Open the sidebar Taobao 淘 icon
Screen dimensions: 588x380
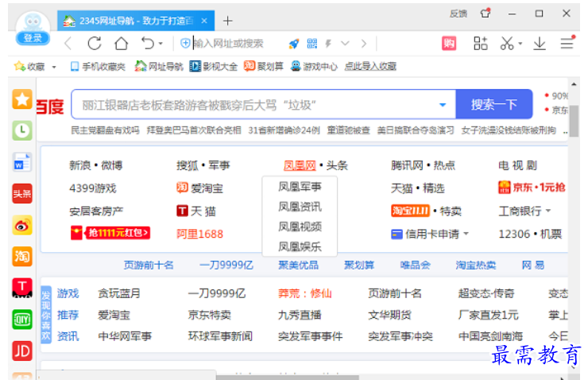pyautogui.click(x=22, y=257)
